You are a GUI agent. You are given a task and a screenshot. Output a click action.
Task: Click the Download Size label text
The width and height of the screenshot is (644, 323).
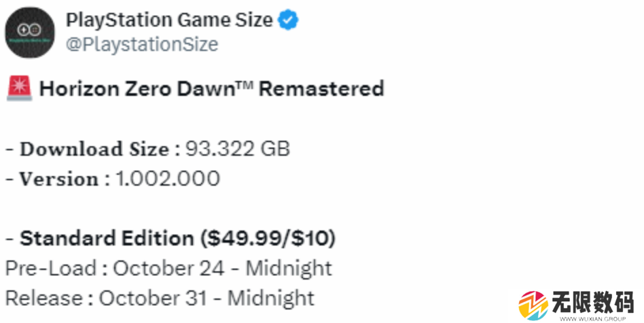pyautogui.click(x=94, y=148)
